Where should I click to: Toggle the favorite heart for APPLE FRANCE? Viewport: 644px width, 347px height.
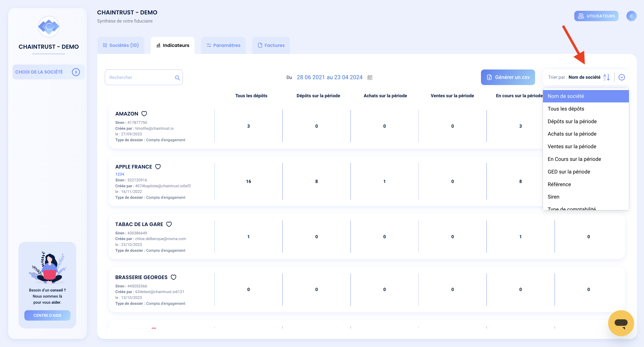158,167
